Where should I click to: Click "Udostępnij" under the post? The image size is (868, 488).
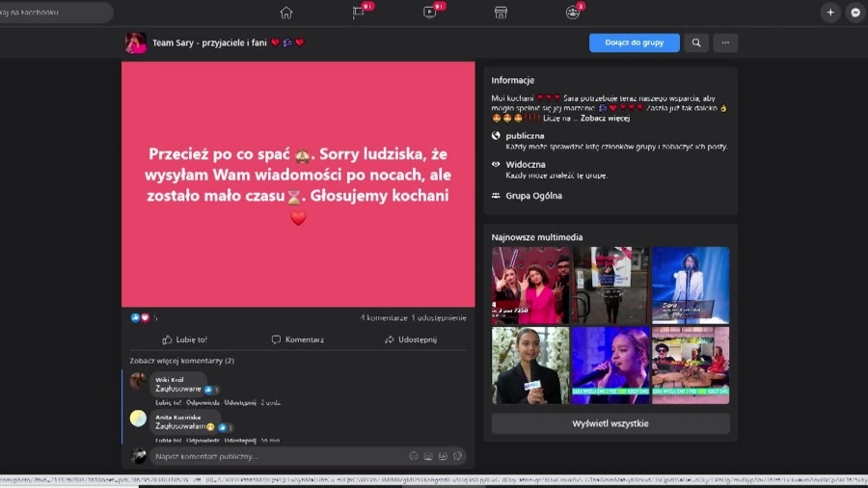(x=411, y=339)
